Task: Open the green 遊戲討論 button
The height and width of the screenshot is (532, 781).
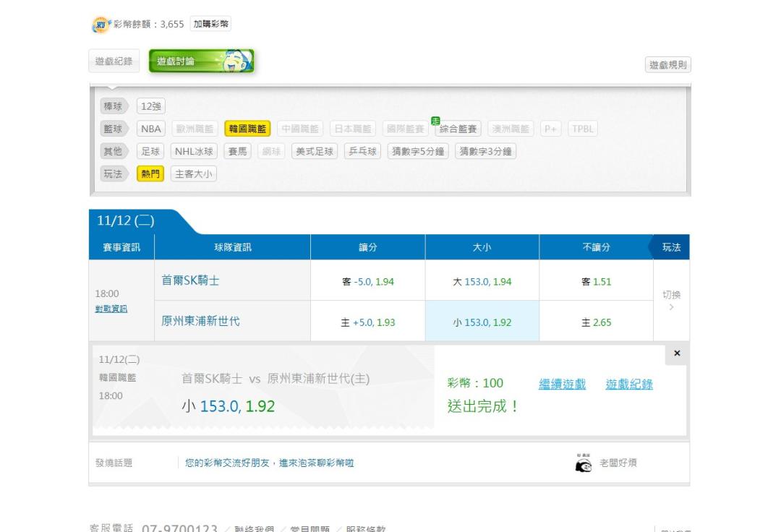Action: [x=201, y=61]
